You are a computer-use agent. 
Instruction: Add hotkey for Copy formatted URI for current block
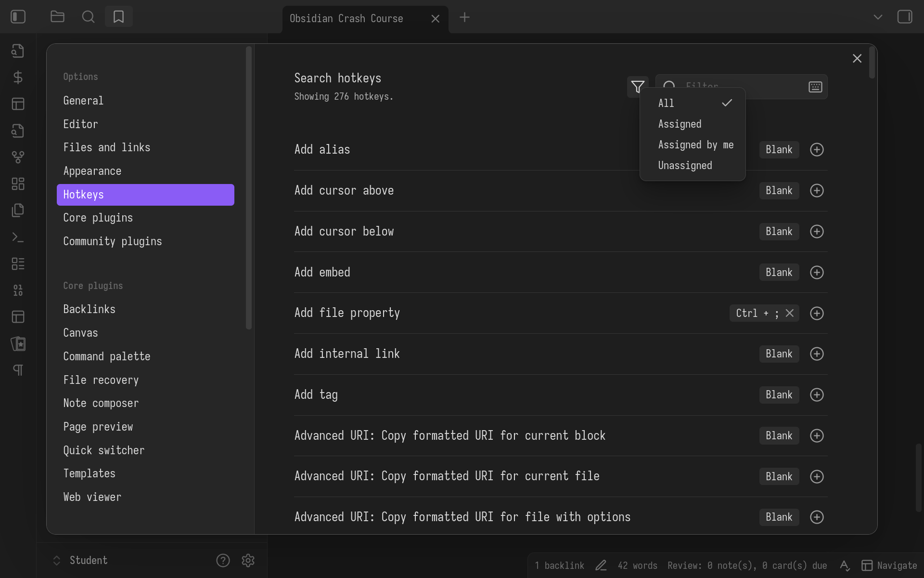click(x=817, y=436)
